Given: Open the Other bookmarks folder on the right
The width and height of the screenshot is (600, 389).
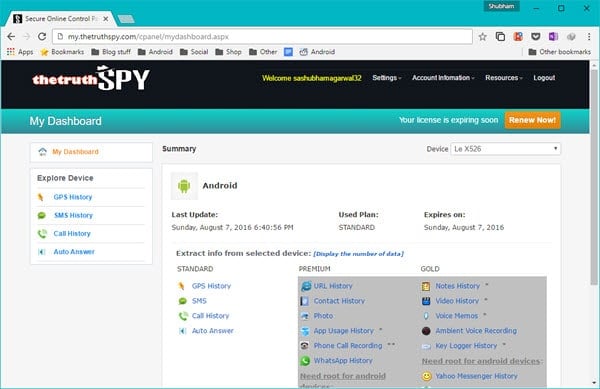Looking at the screenshot, I should 559,52.
